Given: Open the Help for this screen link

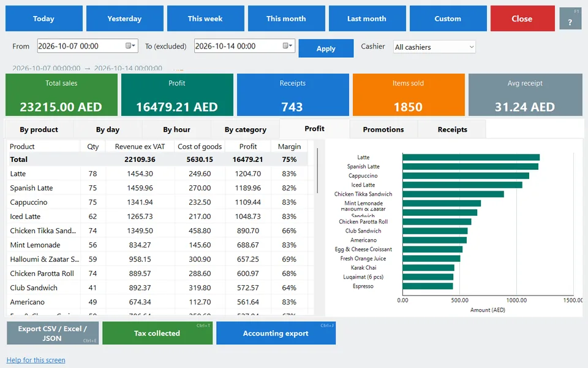Looking at the screenshot, I should (36, 360).
